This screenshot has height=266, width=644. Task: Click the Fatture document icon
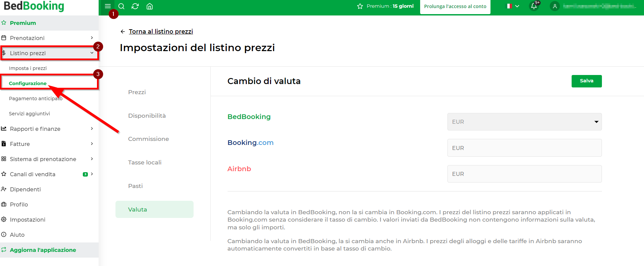pos(4,144)
